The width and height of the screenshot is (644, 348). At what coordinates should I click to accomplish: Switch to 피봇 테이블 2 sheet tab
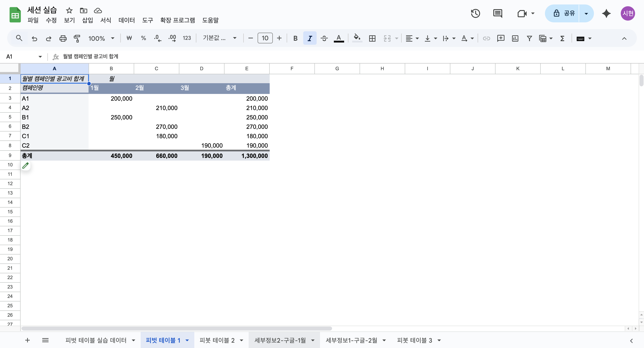pos(217,340)
